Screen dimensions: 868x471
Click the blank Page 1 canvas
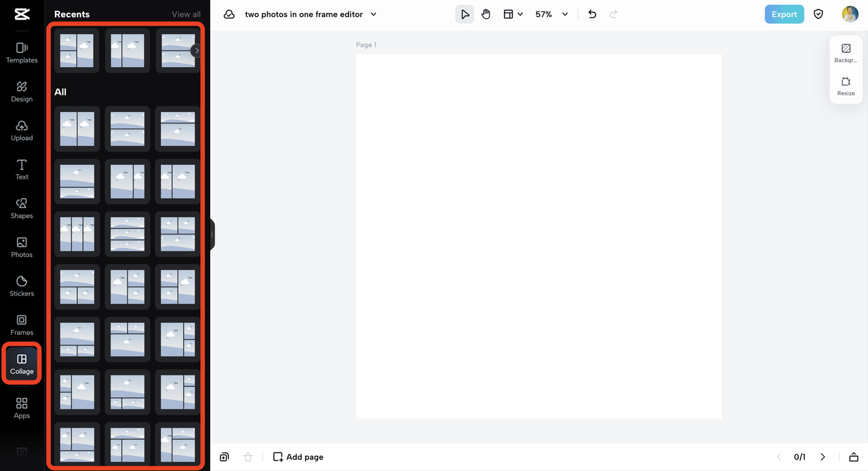tap(538, 237)
